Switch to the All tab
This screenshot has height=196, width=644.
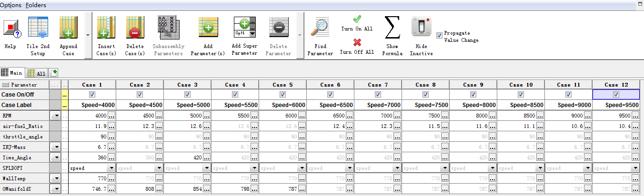tap(37, 73)
